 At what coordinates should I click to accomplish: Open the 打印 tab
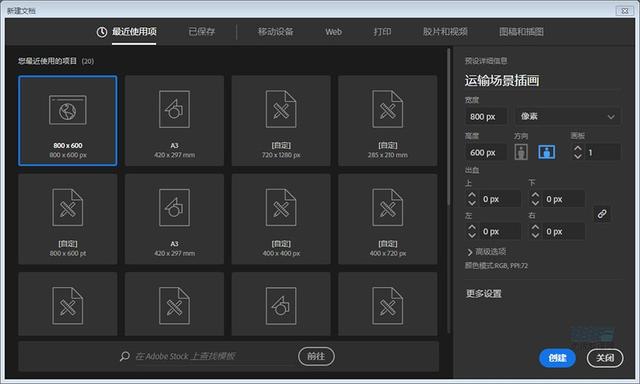[x=382, y=32]
